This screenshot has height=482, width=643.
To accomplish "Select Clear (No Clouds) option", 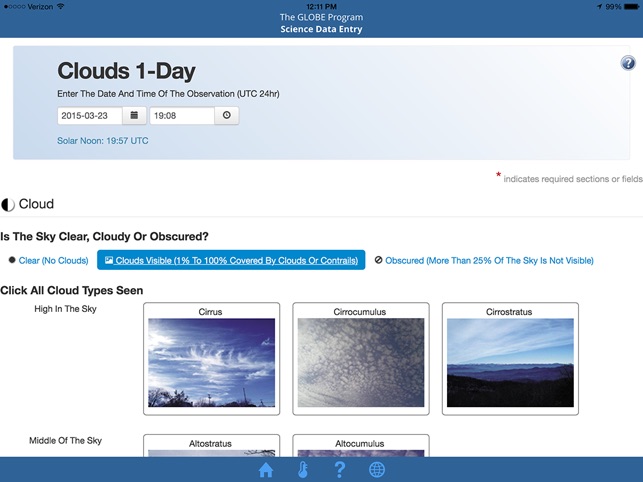I will coord(48,260).
